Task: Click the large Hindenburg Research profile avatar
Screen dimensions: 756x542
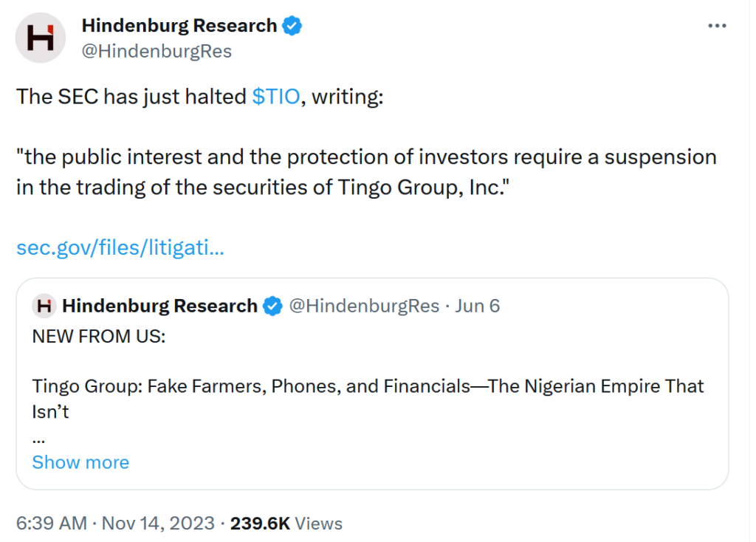Action: coord(40,38)
